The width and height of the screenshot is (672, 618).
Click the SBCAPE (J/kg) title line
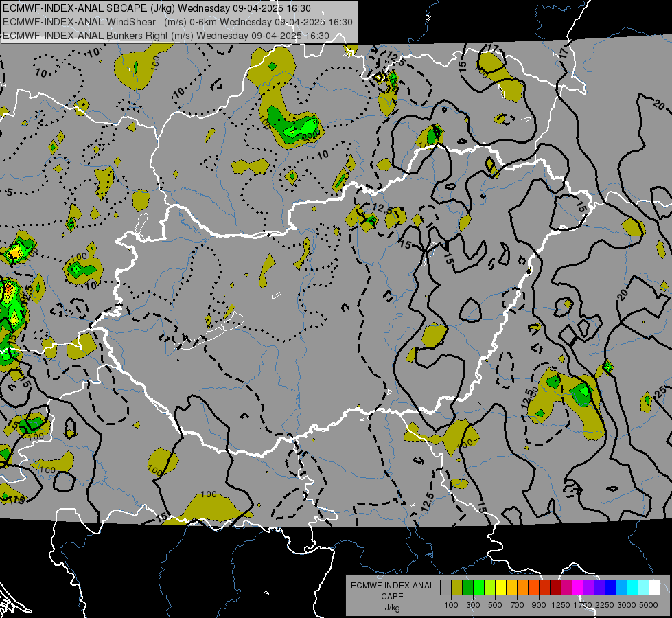[x=157, y=8]
